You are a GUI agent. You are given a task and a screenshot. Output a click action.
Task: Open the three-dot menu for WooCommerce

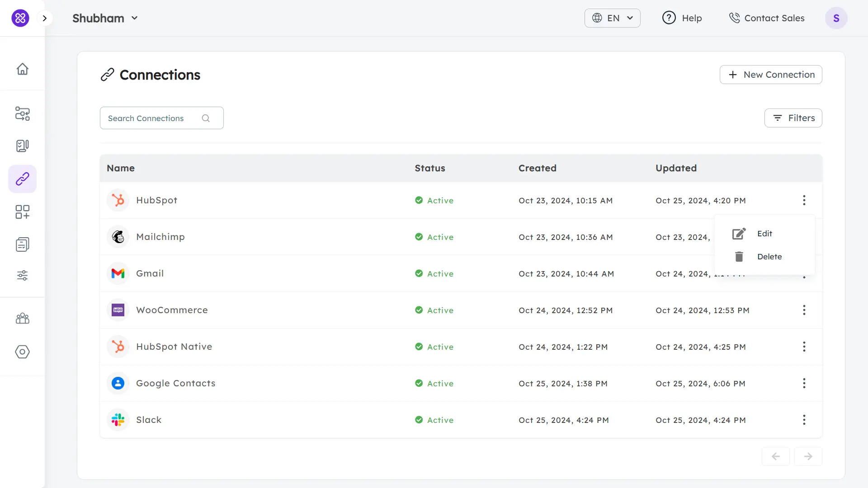[x=804, y=310]
